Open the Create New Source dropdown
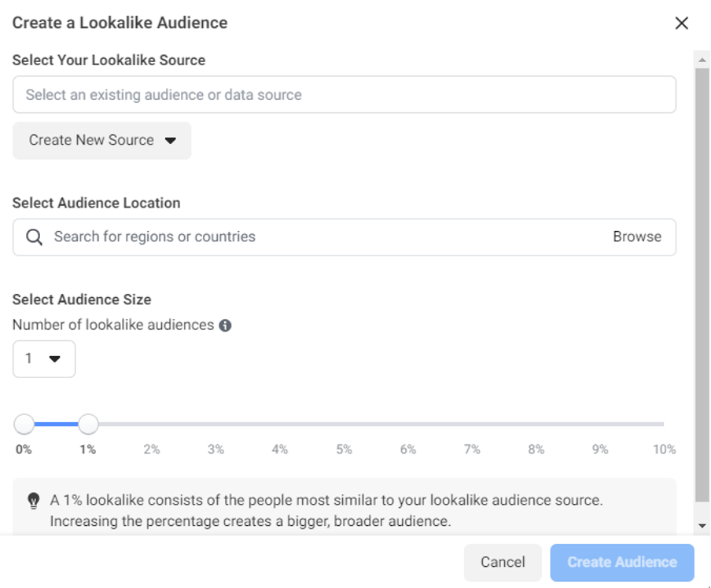 click(101, 140)
